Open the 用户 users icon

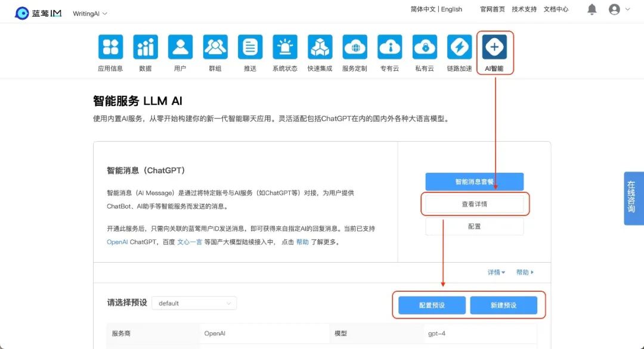tap(180, 47)
